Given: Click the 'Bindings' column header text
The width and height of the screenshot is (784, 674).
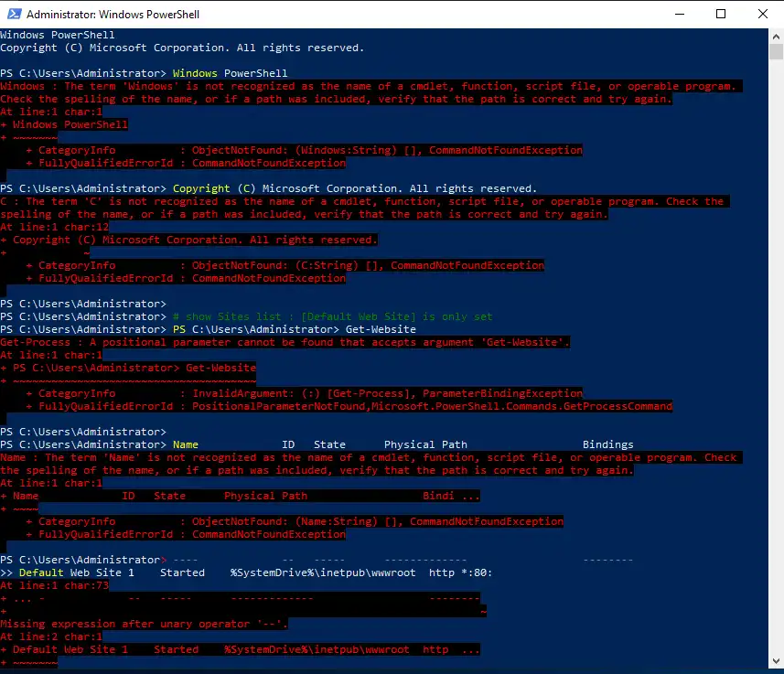Looking at the screenshot, I should pos(608,444).
